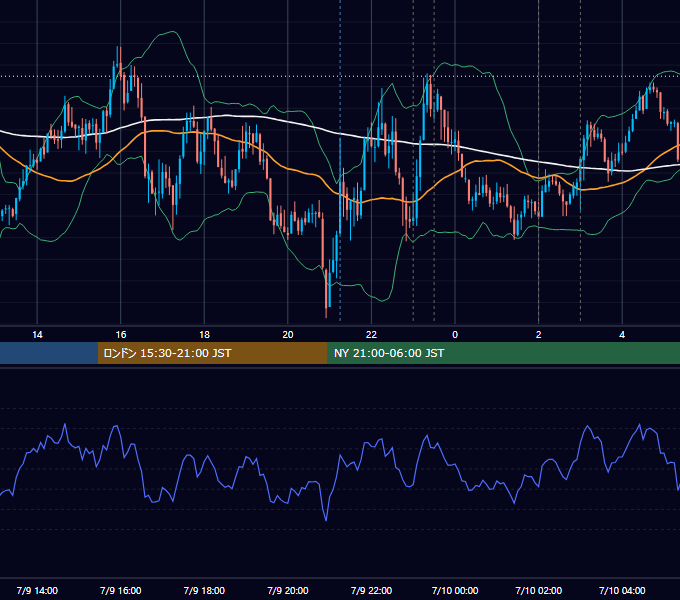
Task: Click the 7/9 22:00 date label
Action: click(x=371, y=590)
